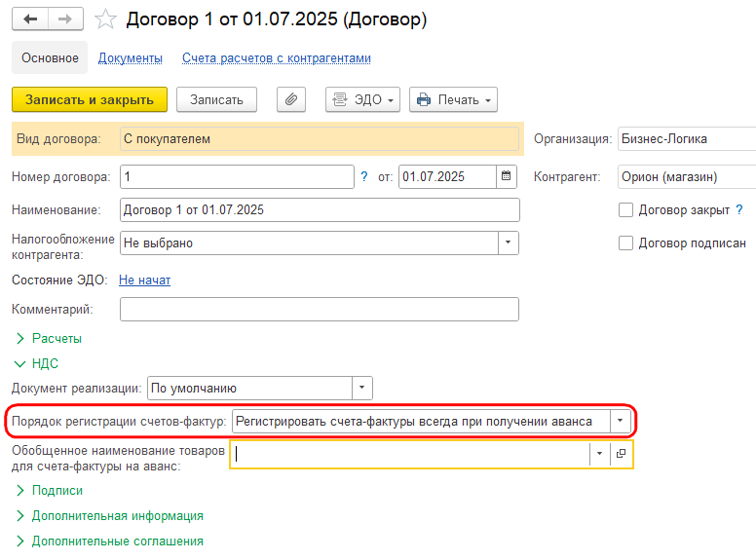Click the forward arrow navigation icon
Image resolution: width=756 pixels, height=560 pixels.
coord(65,19)
